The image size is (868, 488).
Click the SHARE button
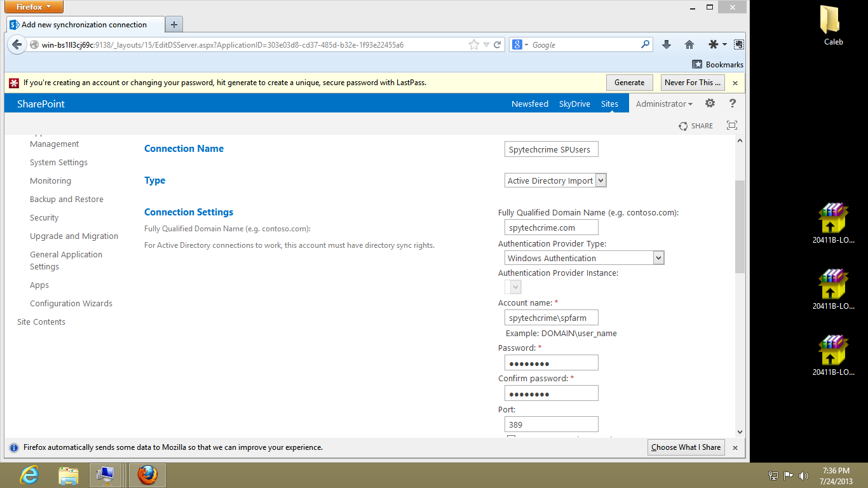[696, 126]
